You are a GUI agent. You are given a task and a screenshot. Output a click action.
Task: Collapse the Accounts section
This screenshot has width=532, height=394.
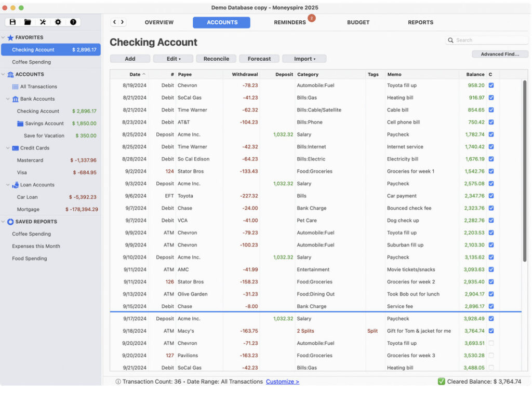(x=3, y=74)
